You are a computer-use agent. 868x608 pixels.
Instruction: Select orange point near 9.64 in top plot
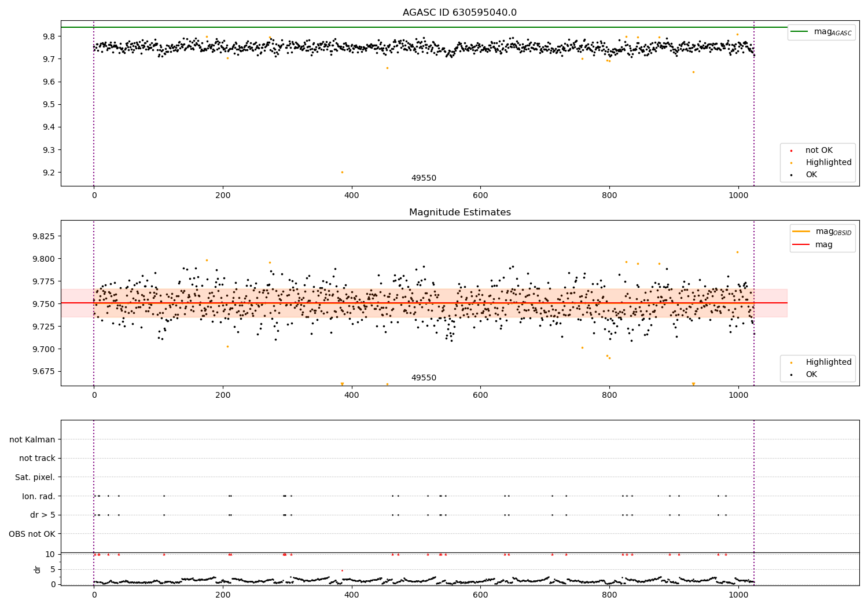[693, 72]
